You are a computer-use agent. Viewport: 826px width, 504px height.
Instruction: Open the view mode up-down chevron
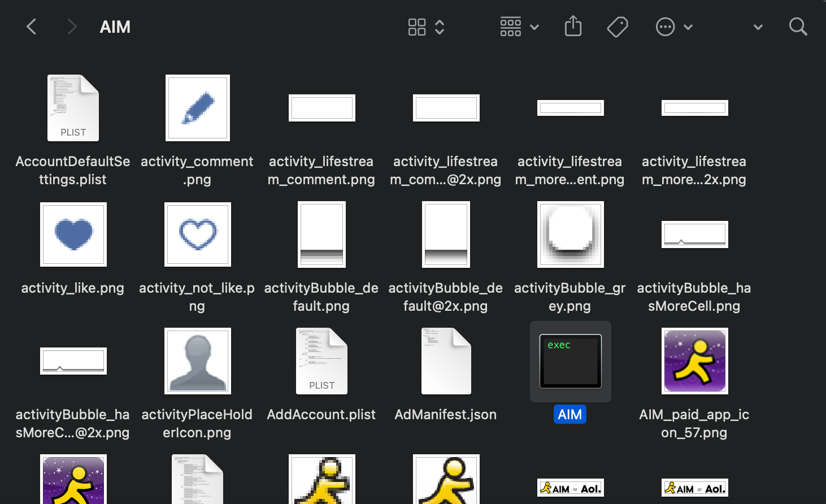tap(440, 27)
